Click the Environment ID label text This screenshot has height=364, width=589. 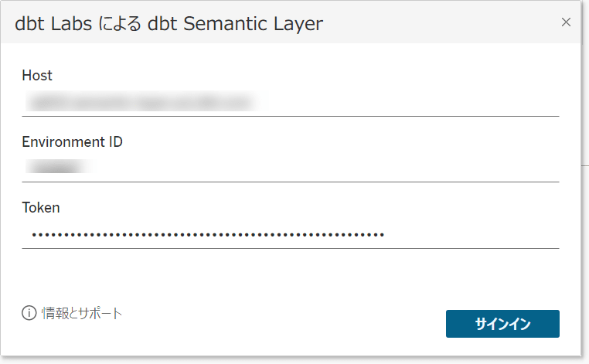pyautogui.click(x=72, y=141)
